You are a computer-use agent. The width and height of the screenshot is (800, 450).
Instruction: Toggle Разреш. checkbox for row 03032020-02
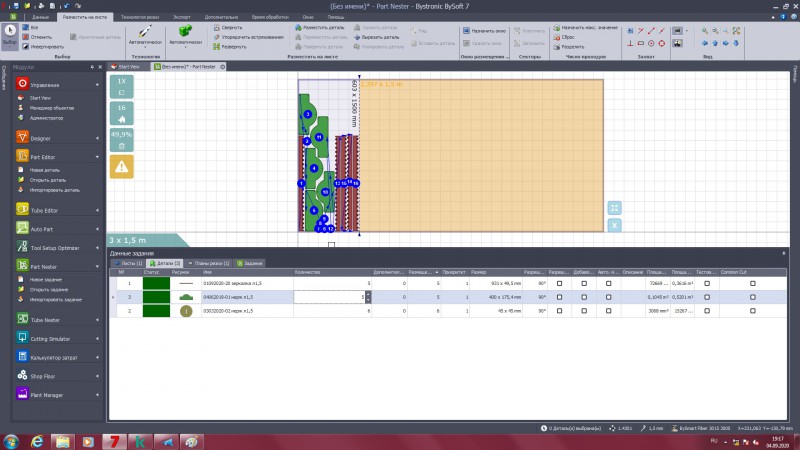click(x=559, y=311)
